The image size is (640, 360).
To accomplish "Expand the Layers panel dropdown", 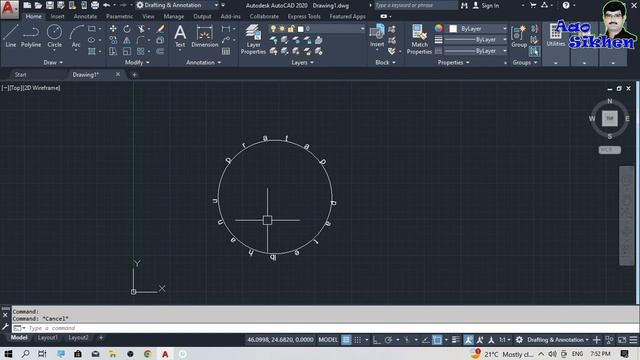I will pos(302,62).
